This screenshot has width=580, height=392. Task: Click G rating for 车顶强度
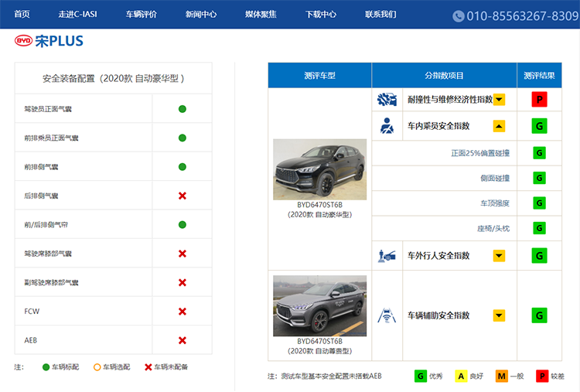pos(539,203)
